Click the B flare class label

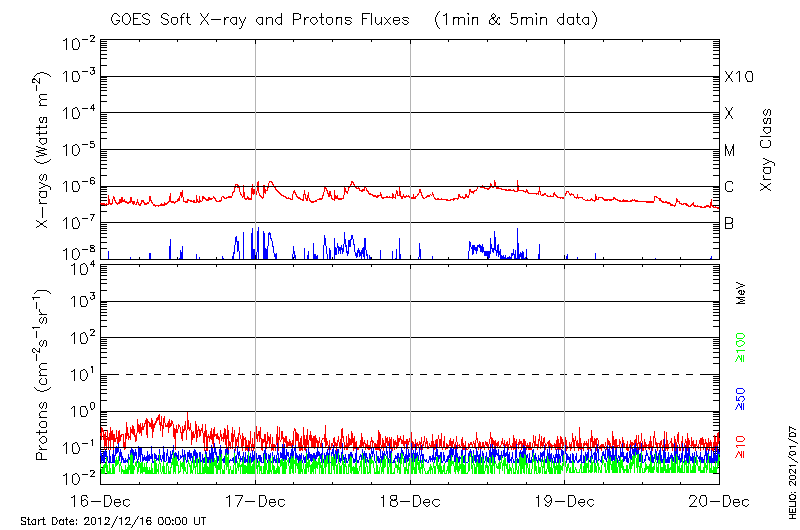730,223
